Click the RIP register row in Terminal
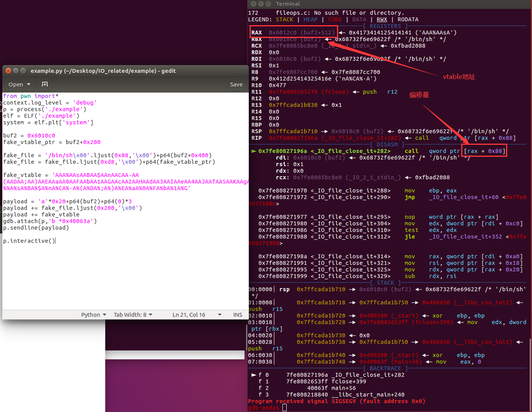532x412 pixels. (x=383, y=138)
